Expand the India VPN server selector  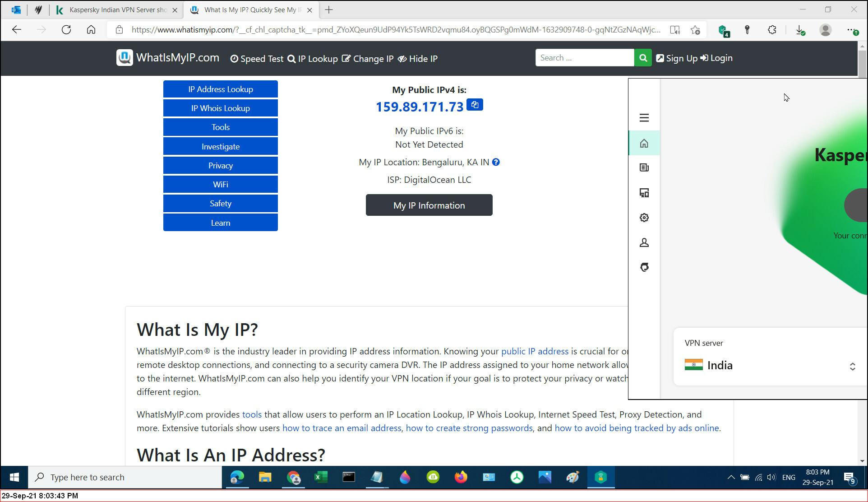click(852, 366)
